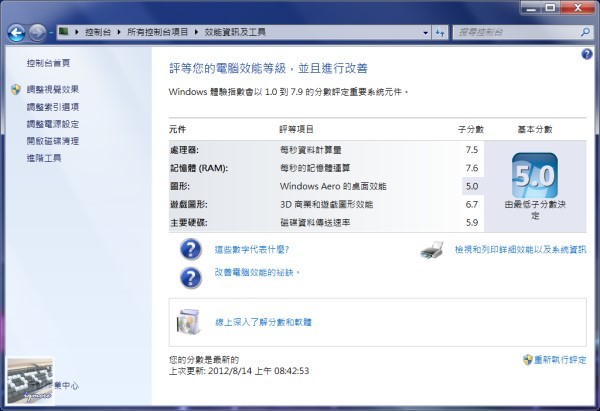Viewport: 600px width, 411px height.
Task: Click the 記憶體 (RAM) row label
Action: [x=199, y=168]
